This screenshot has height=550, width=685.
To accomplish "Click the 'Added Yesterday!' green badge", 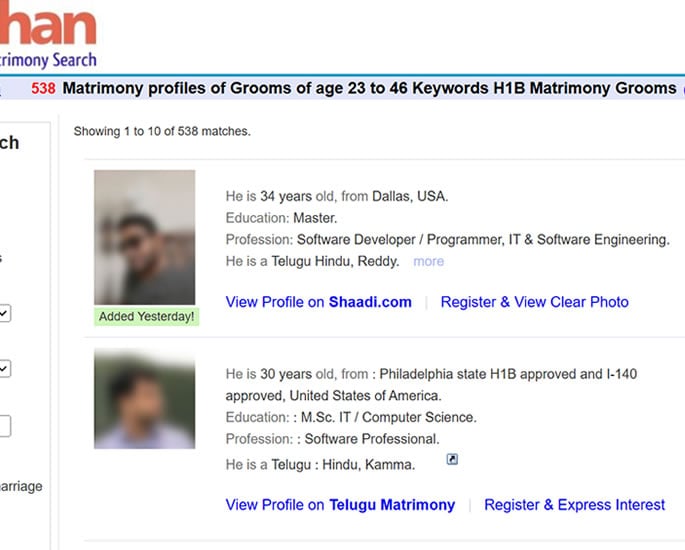I will 146,316.
